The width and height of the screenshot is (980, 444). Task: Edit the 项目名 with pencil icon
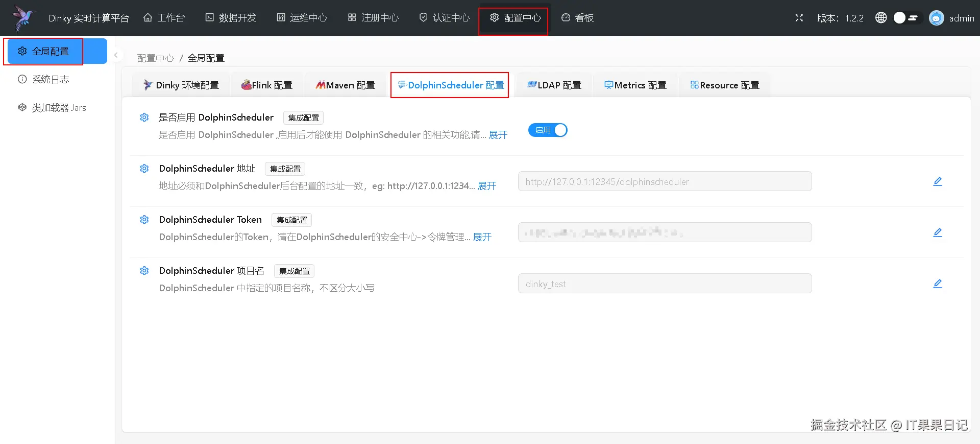coord(938,284)
